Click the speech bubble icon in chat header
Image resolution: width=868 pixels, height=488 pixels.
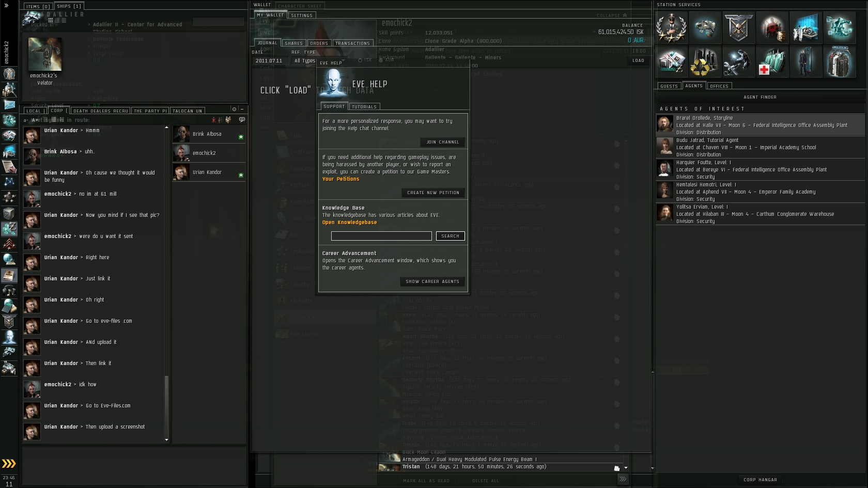point(242,120)
